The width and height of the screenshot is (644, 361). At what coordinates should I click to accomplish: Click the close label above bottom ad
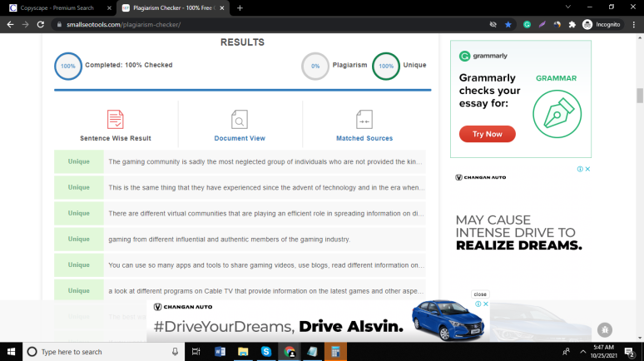pyautogui.click(x=480, y=294)
